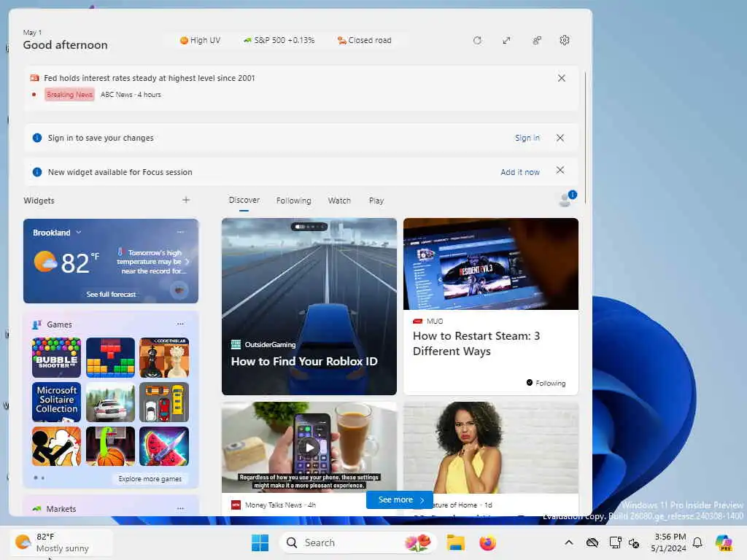Viewport: 747px width, 560px height.
Task: Open taskbar weather widget 82°F Mostly sunny
Action: click(61, 542)
